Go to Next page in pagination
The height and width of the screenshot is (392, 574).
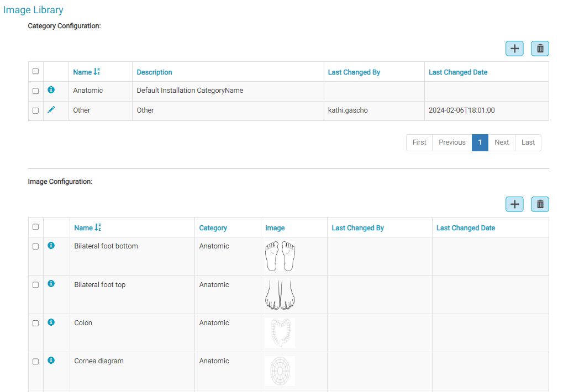coord(502,142)
